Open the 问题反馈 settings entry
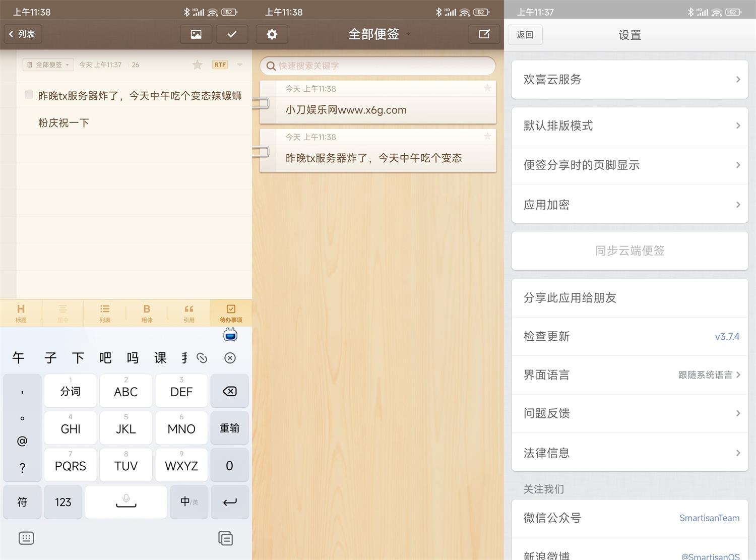 629,413
